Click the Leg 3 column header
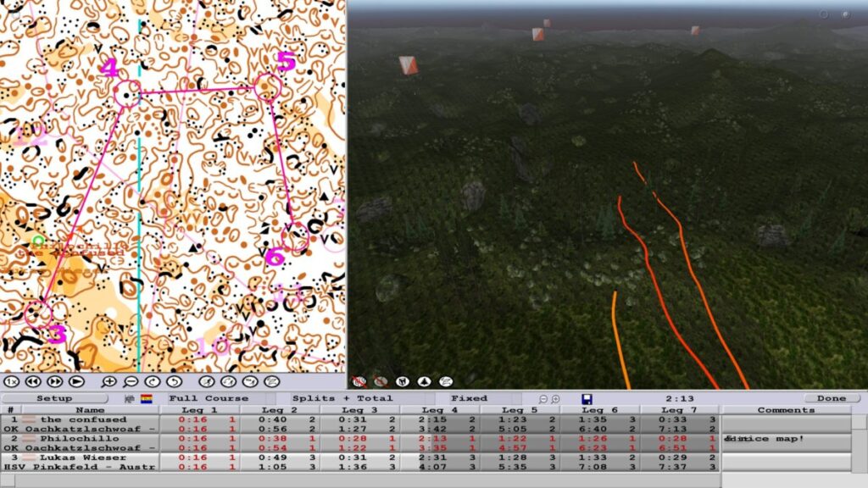Viewport: 868px width, 488px height. click(359, 410)
